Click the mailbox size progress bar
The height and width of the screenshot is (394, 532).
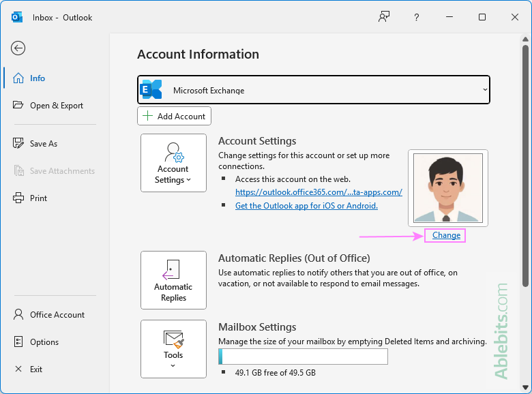(303, 357)
